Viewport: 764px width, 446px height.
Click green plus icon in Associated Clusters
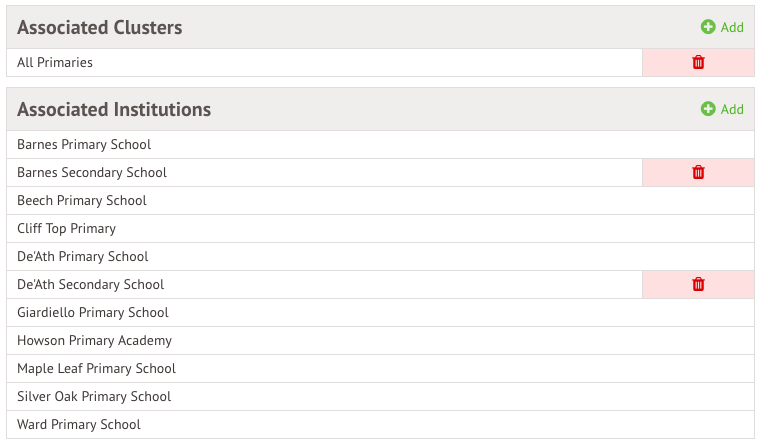pos(708,27)
